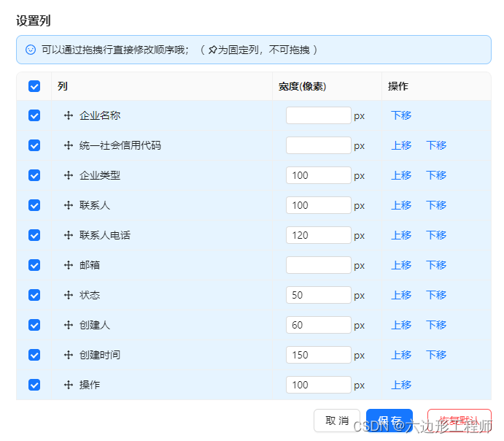504x441 pixels.
Task: Click the drag handle icon for 联系人电话
Action: [x=69, y=235]
